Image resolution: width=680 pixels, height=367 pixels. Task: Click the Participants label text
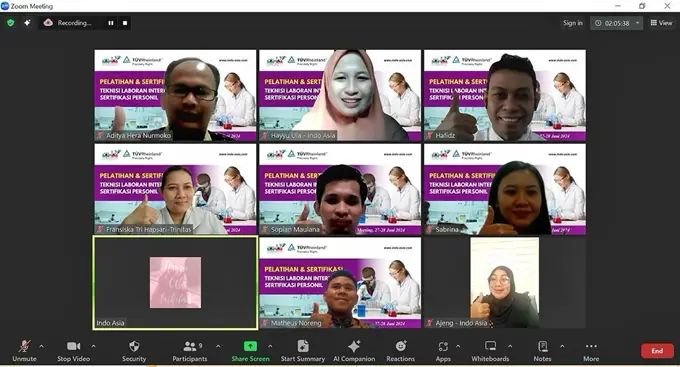tap(190, 359)
